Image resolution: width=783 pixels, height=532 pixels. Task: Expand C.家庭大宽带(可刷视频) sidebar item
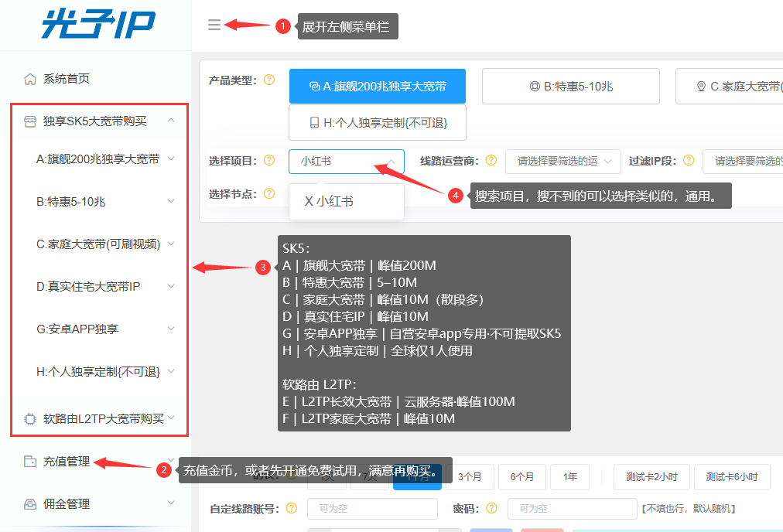[171, 243]
